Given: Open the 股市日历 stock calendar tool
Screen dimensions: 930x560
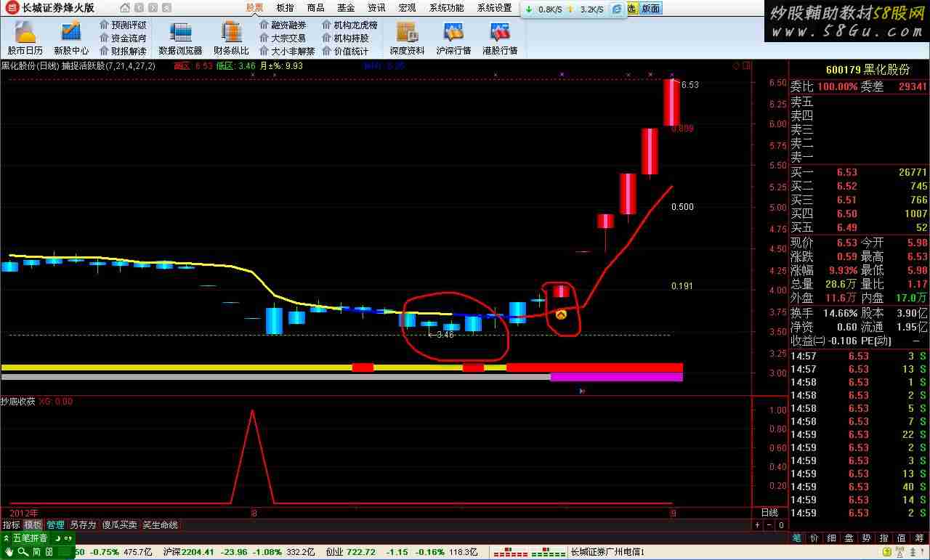Looking at the screenshot, I should point(25,38).
